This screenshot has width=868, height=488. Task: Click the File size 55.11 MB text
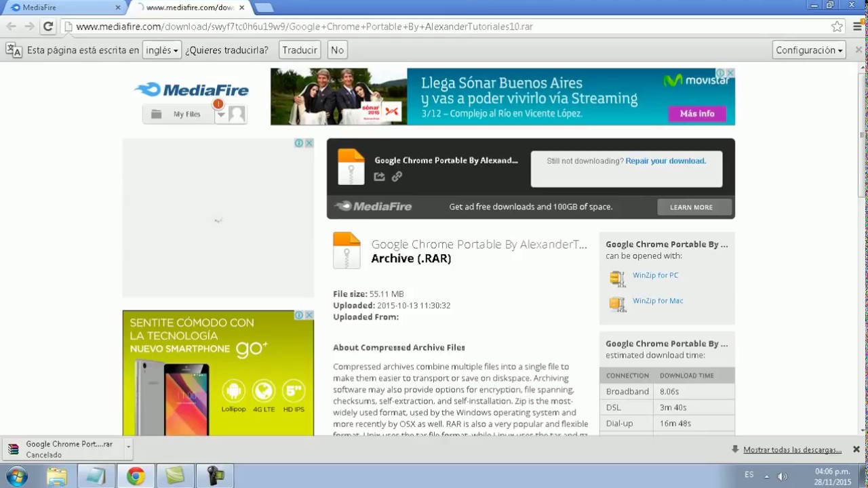pyautogui.click(x=368, y=294)
